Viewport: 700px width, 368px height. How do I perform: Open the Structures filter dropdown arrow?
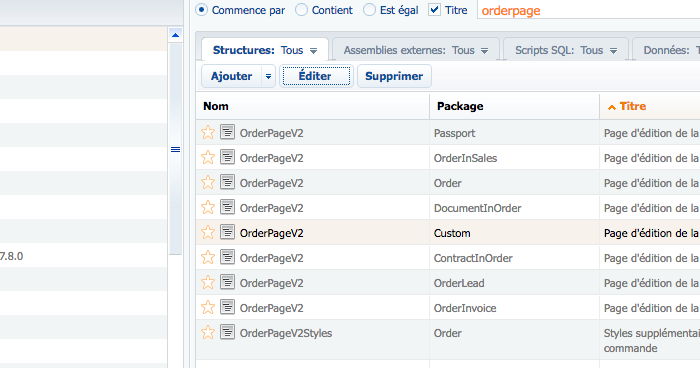[x=313, y=51]
